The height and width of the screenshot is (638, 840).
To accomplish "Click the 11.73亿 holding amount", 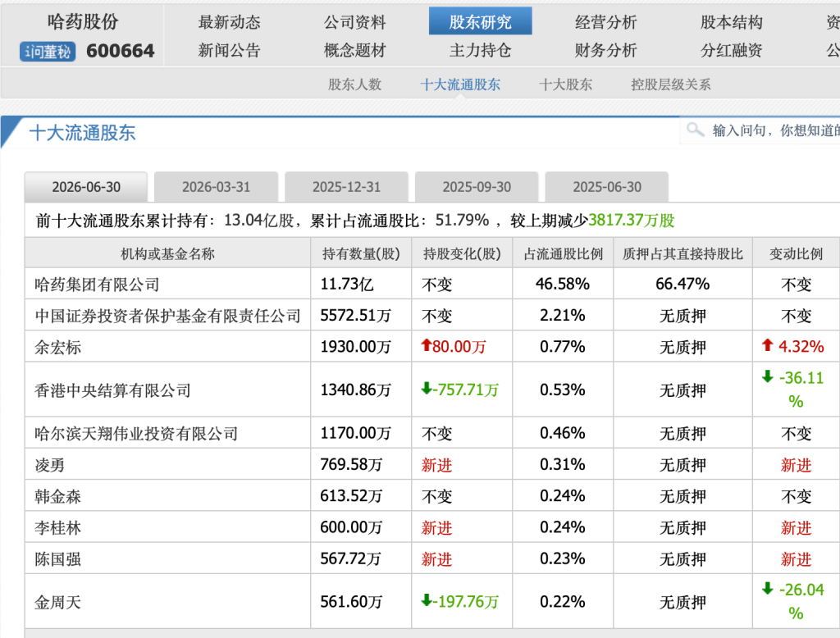I will point(347,284).
